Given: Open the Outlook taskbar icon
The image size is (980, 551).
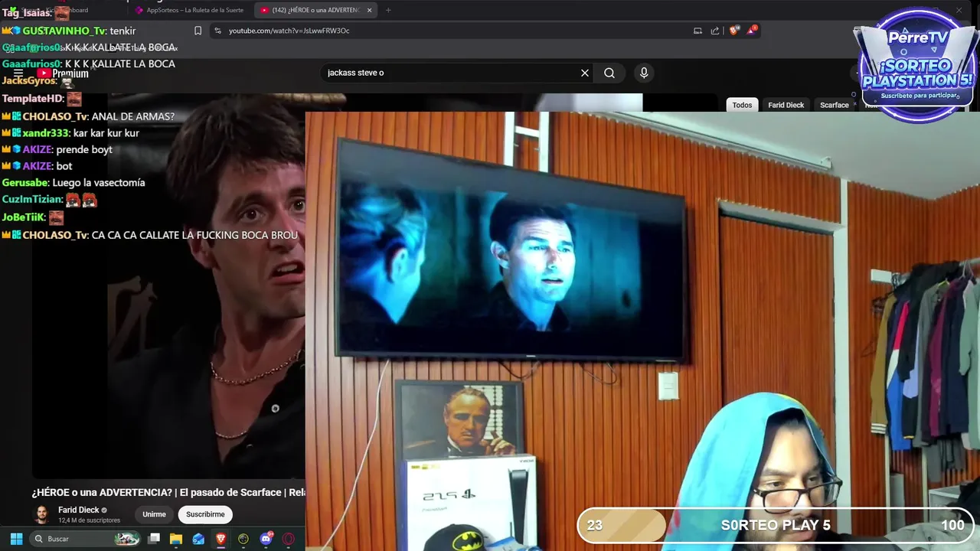Looking at the screenshot, I should (x=198, y=539).
